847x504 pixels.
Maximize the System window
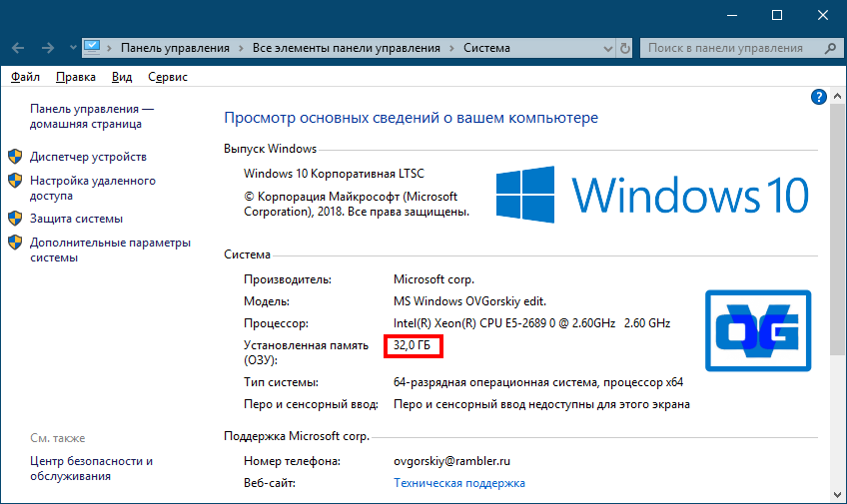(777, 15)
